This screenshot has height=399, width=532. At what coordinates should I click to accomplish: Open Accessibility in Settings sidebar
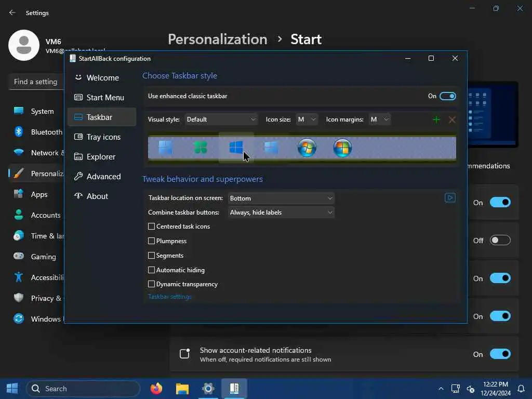(37, 277)
